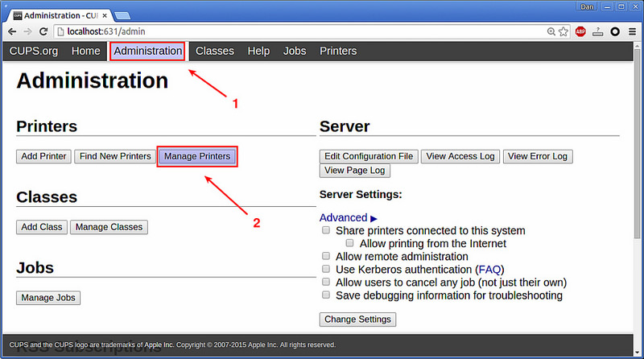644x359 pixels.
Task: Go to the Classes menu item
Action: point(214,51)
